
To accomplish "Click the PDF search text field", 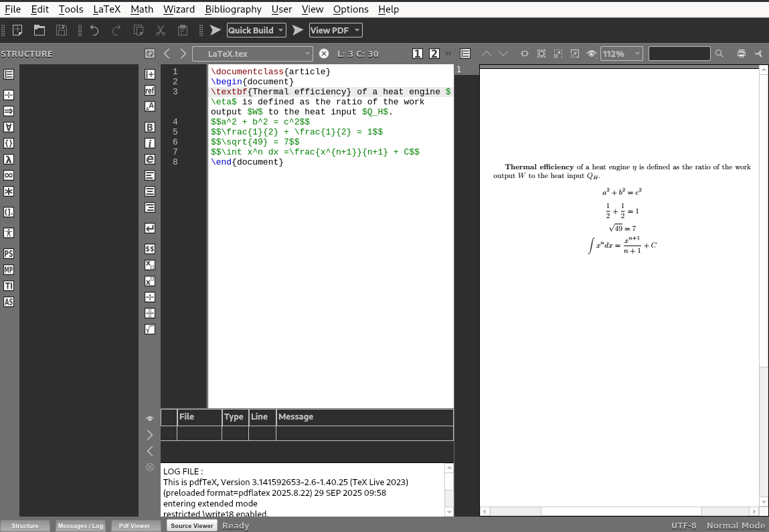I will point(679,54).
